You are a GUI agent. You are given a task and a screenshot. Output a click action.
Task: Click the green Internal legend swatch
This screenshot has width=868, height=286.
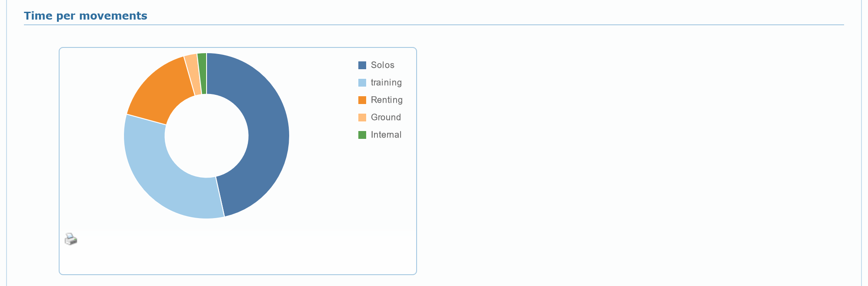[x=362, y=135]
